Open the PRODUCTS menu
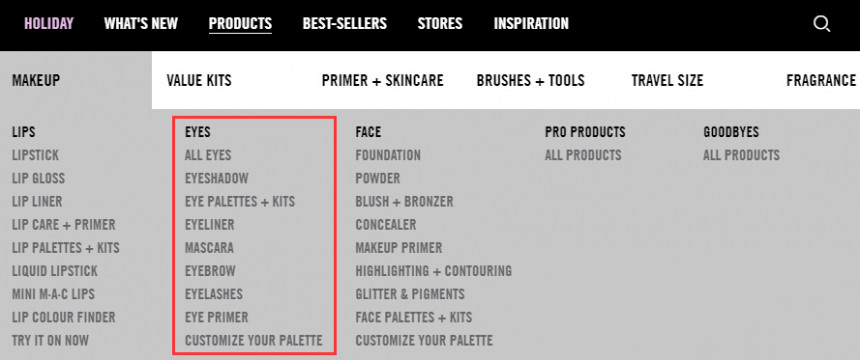Viewport: 860px width, 360px height. pos(240,24)
